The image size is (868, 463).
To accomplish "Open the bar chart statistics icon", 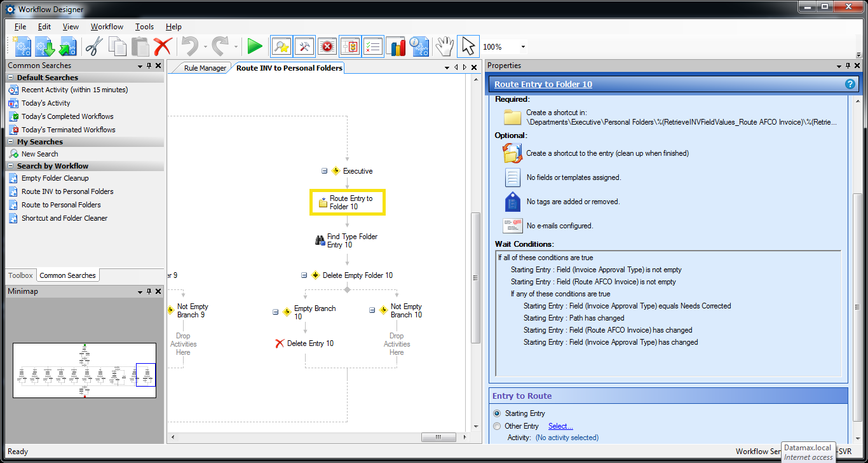I will point(395,46).
